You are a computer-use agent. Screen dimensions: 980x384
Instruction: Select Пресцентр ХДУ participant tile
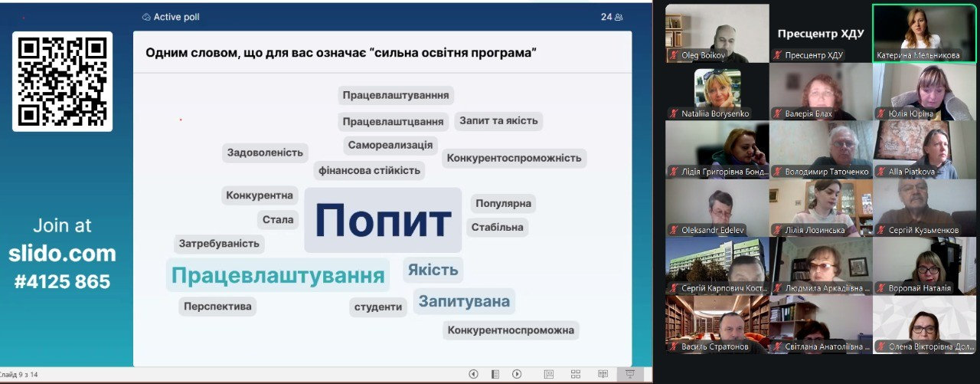821,33
